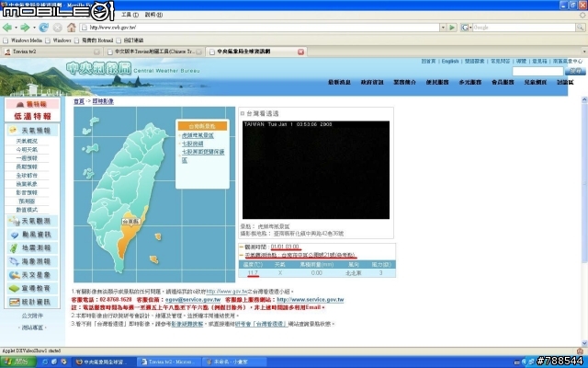Open the 說明 (H) menu

pos(153,15)
